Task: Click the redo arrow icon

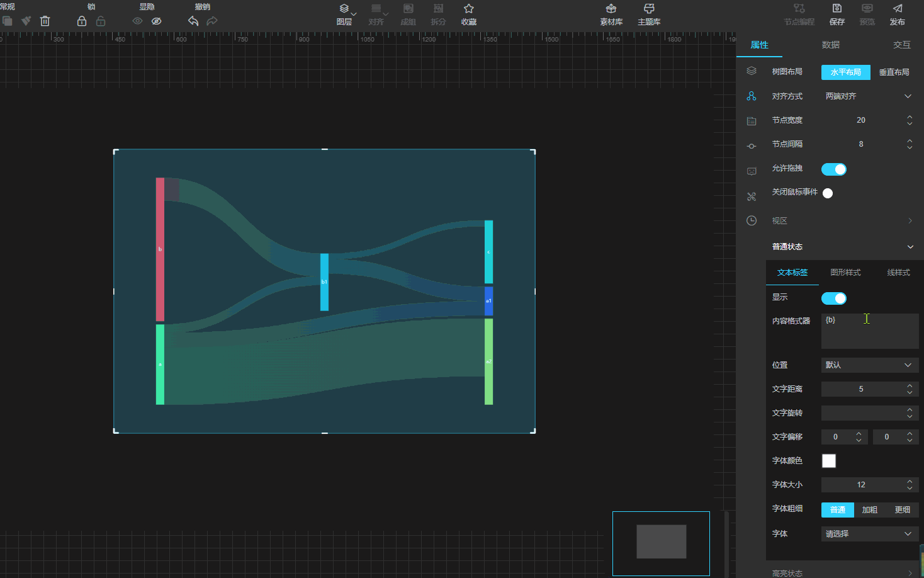Action: point(212,21)
